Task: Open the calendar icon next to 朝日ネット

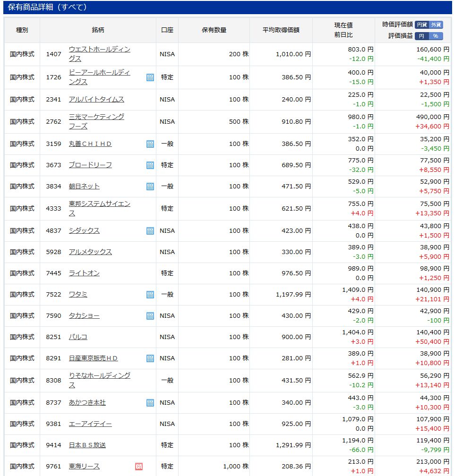Action: pyautogui.click(x=150, y=187)
